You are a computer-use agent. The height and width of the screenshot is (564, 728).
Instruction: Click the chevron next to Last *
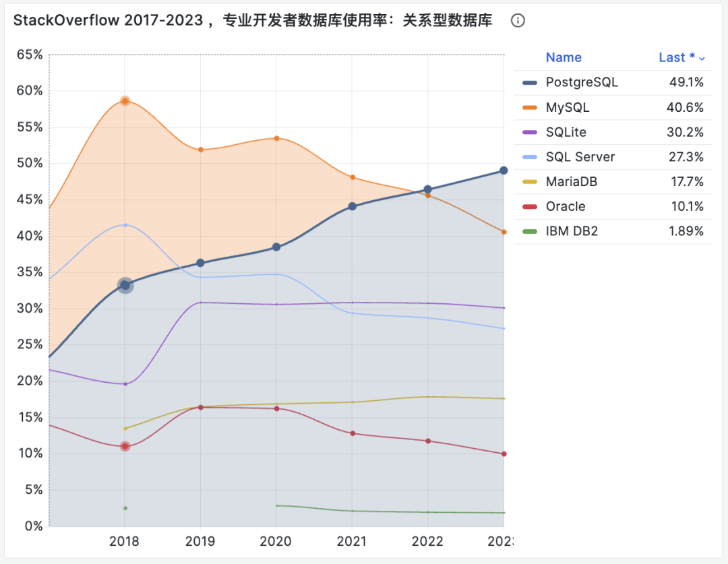click(x=702, y=59)
